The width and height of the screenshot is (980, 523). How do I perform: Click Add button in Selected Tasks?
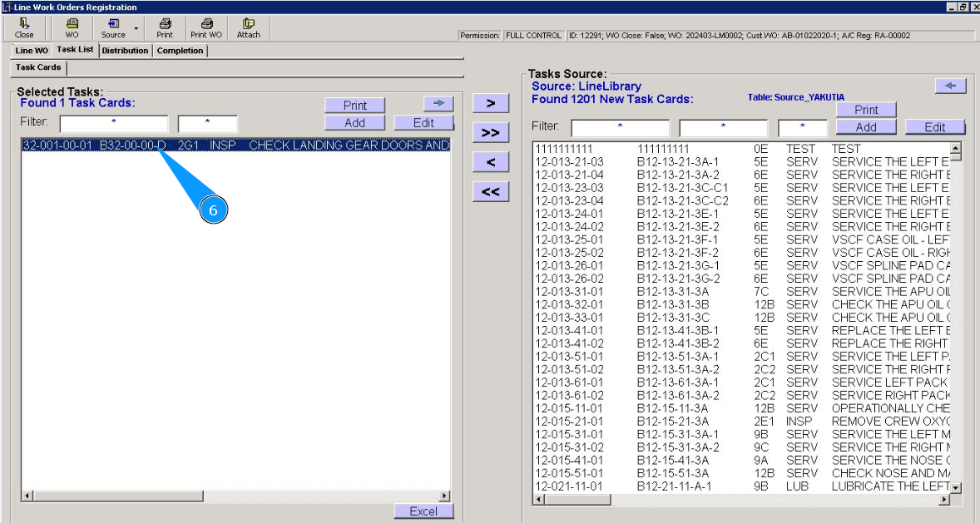(355, 122)
